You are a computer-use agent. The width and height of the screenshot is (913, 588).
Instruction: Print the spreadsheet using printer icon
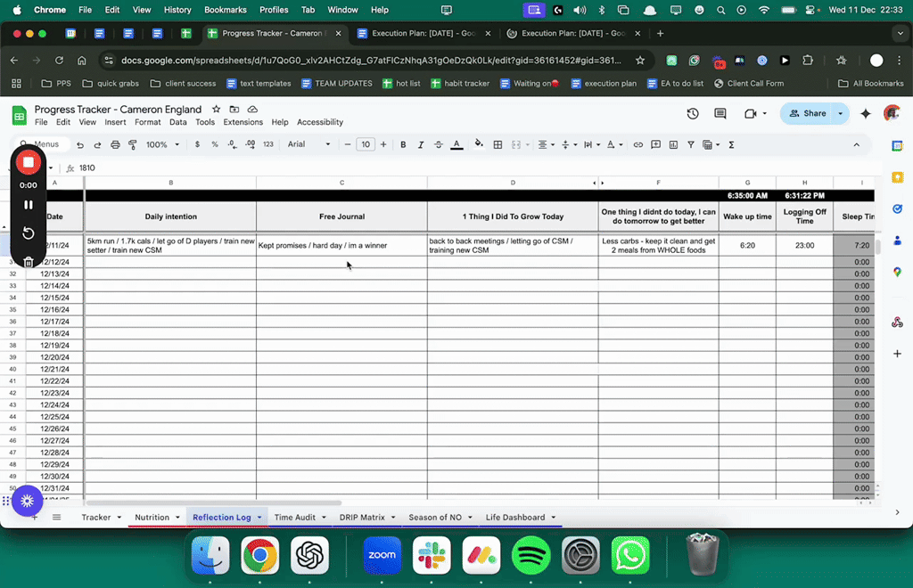coord(115,145)
